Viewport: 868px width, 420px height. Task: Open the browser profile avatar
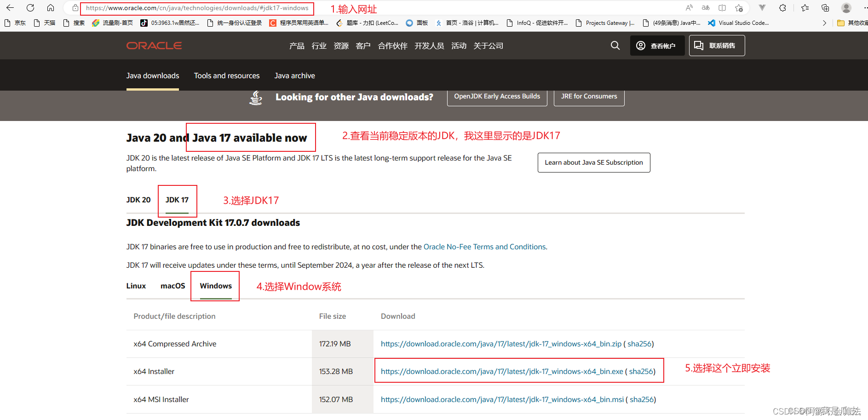pos(846,8)
